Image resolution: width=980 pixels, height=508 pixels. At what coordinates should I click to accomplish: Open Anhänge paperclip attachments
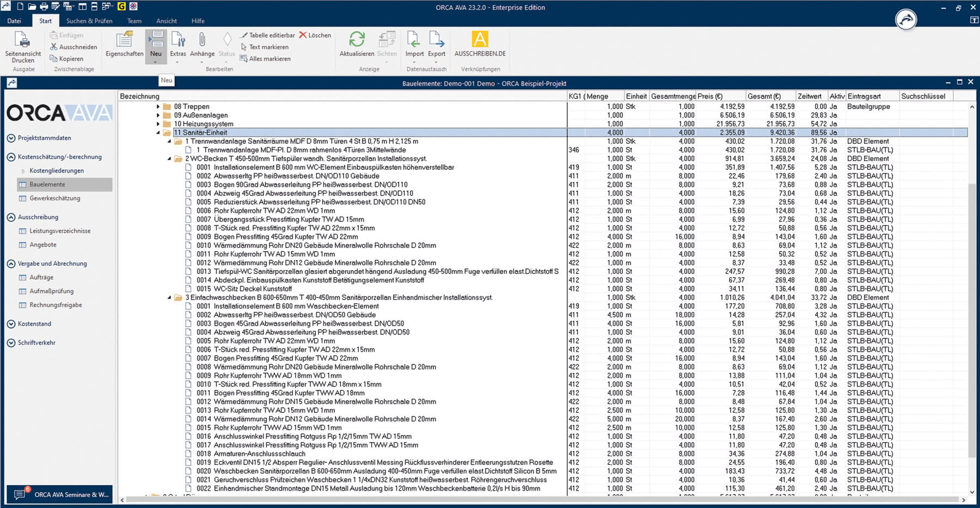coord(202,46)
